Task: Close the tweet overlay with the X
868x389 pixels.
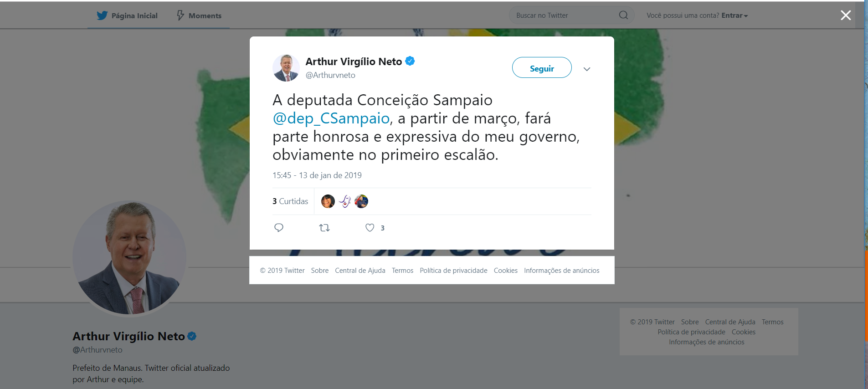Action: (x=846, y=15)
